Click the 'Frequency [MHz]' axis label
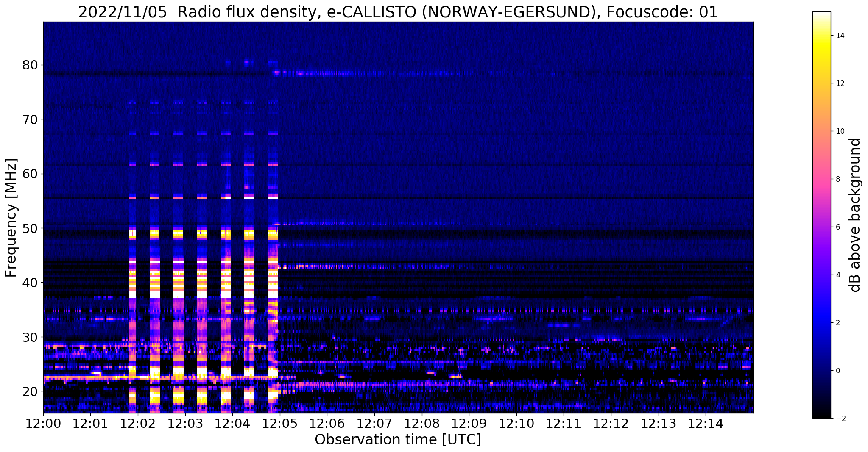The image size is (868, 452). [x=11, y=218]
